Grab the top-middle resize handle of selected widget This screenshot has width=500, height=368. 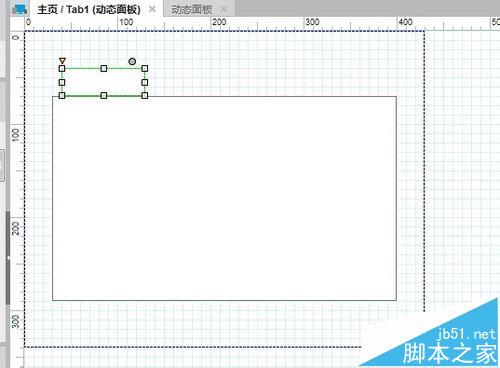[104, 69]
